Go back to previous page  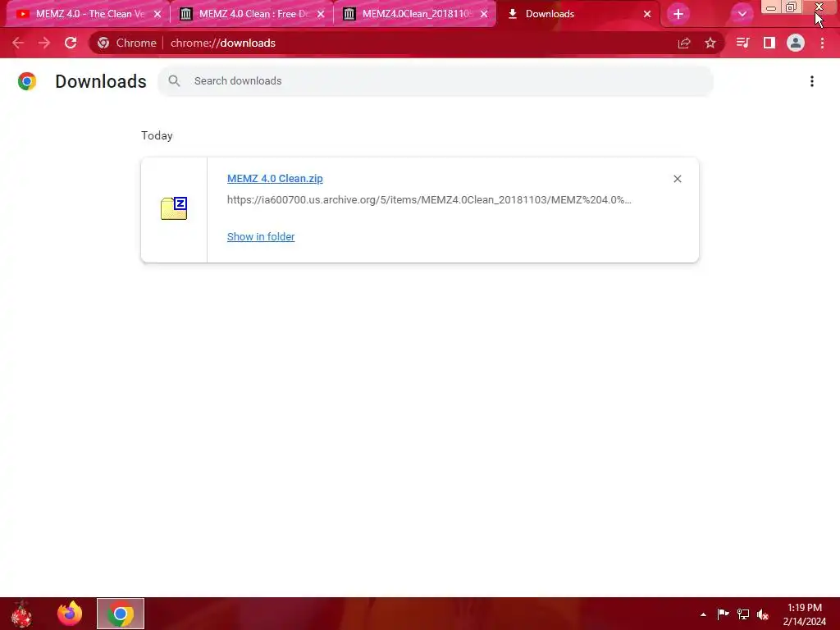click(18, 43)
